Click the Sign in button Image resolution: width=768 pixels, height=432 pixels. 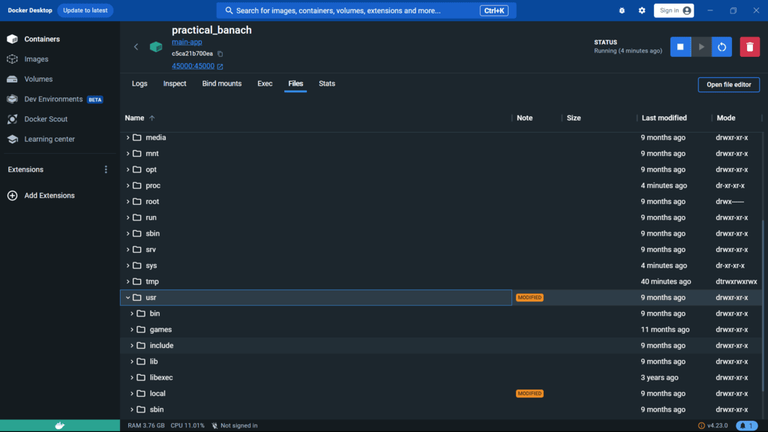click(x=673, y=10)
